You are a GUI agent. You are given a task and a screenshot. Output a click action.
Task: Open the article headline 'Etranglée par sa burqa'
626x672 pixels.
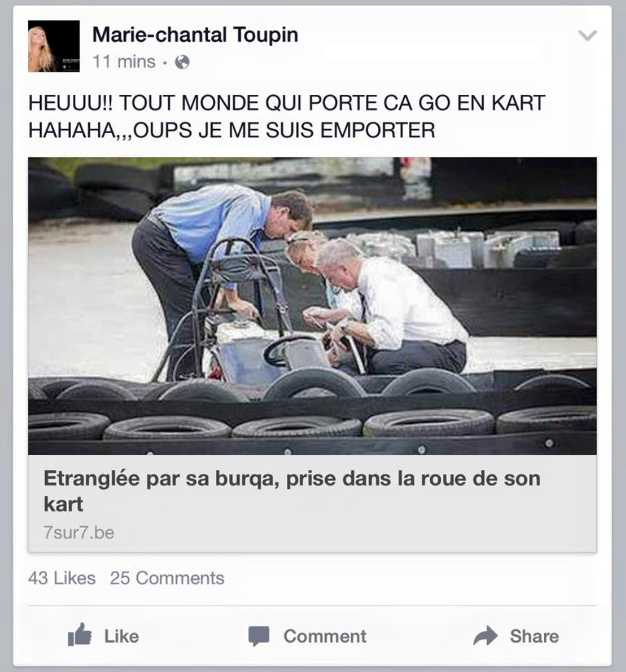292,491
